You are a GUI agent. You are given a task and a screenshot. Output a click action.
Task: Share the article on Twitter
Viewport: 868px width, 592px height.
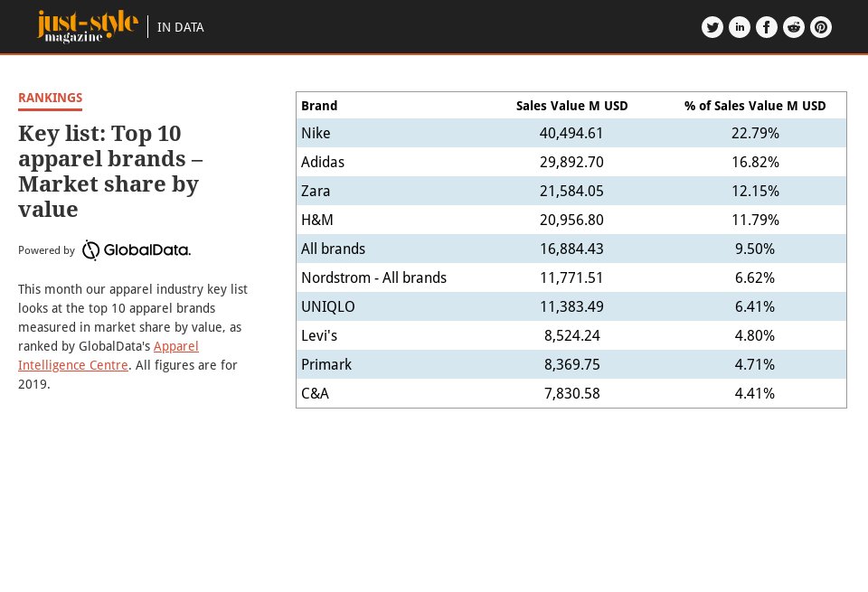pyautogui.click(x=712, y=27)
